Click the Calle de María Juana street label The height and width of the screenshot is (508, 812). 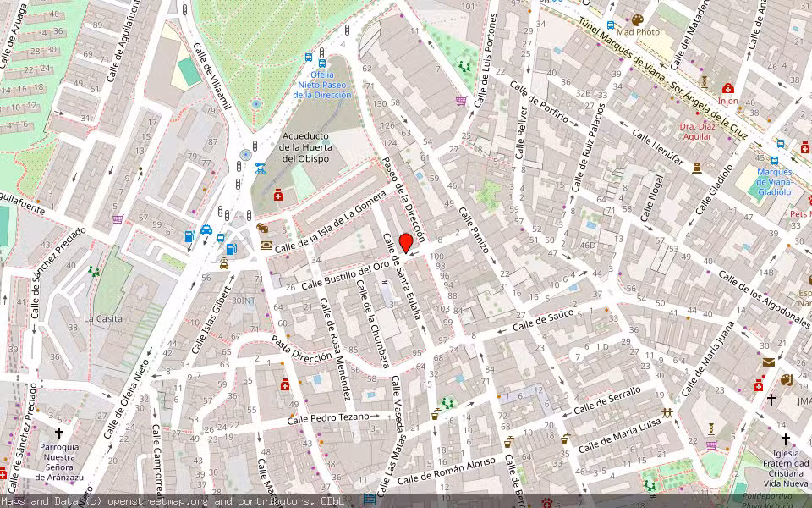pyautogui.click(x=709, y=359)
